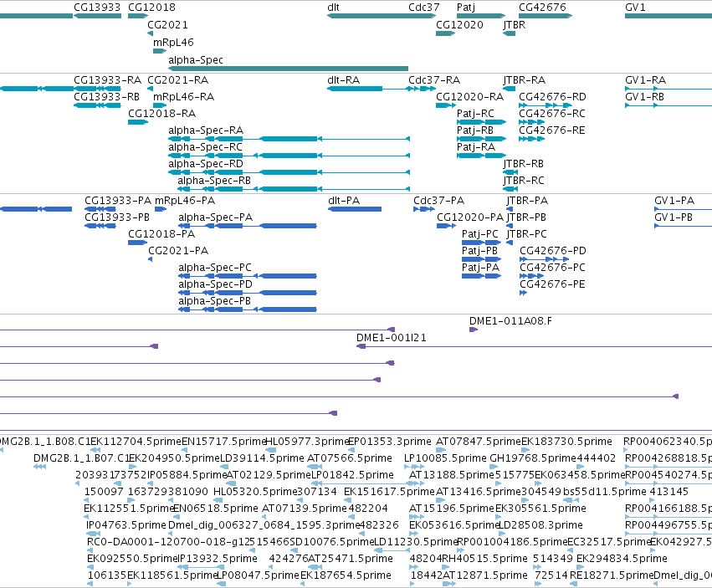
Task: Click the alpha-Spec-PC protein label
Action: point(215,268)
